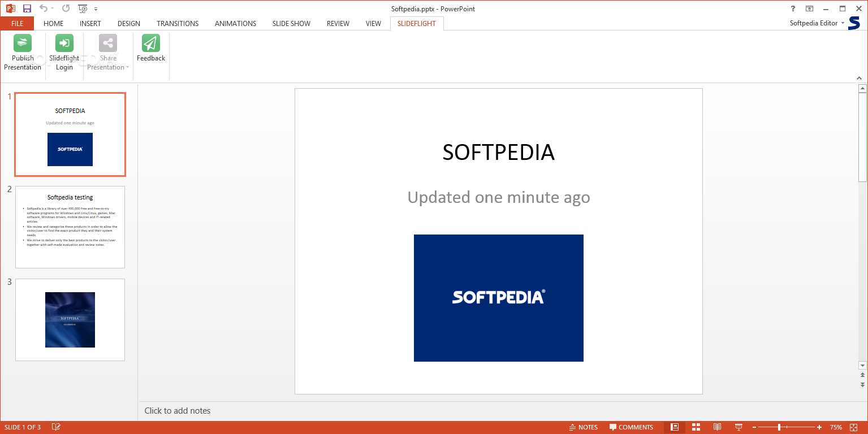The height and width of the screenshot is (434, 868).
Task: Open Softpedia Editor account dropdown
Action: (817, 23)
